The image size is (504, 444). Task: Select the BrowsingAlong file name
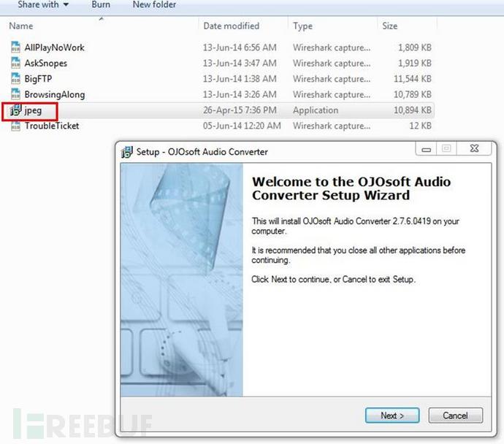(55, 94)
